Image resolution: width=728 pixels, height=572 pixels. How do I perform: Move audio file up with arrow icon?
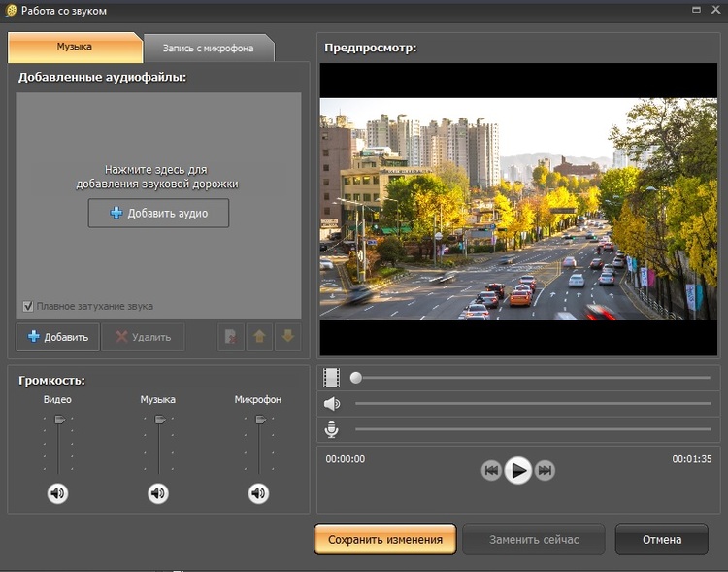[x=260, y=337]
